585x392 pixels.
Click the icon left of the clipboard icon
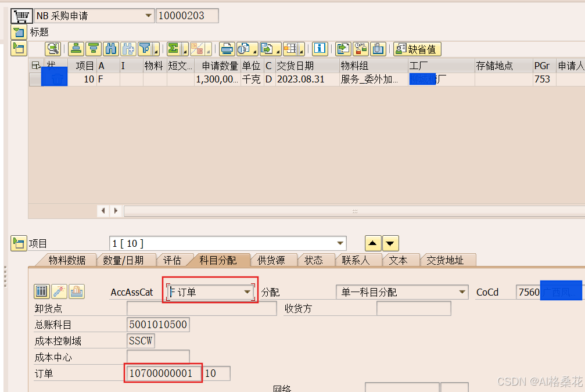coord(360,49)
